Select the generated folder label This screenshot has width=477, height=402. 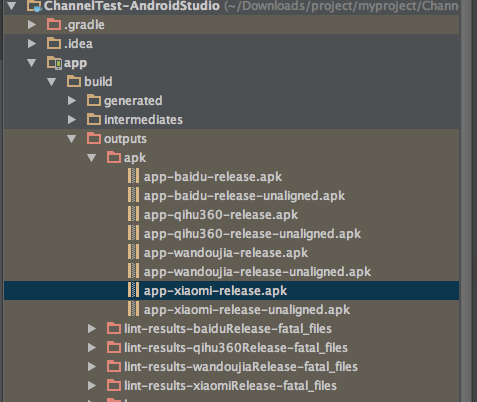133,101
